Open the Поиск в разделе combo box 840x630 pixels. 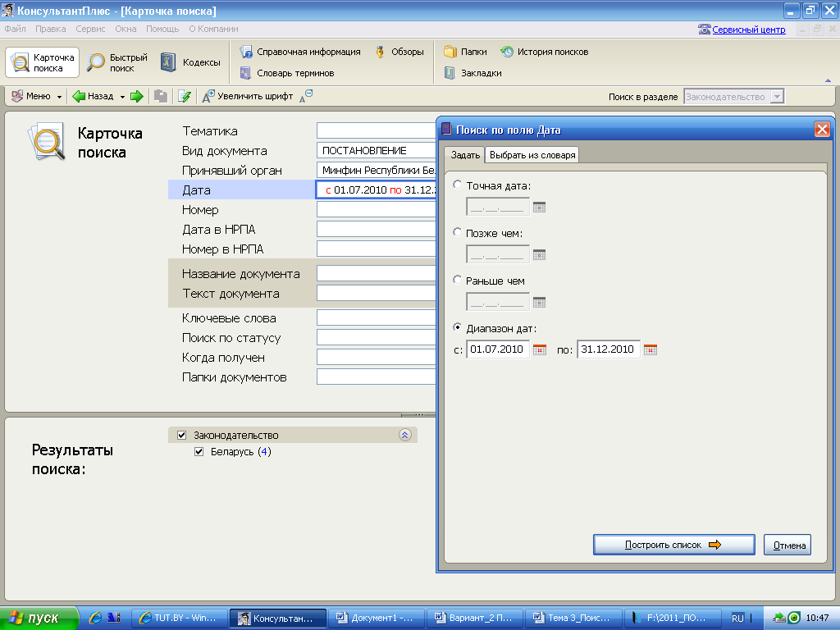(734, 97)
